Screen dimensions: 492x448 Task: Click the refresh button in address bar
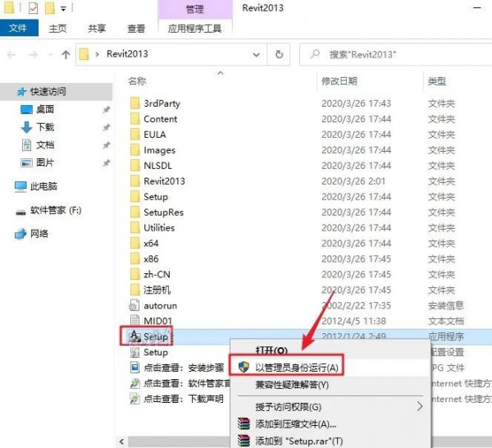point(279,54)
